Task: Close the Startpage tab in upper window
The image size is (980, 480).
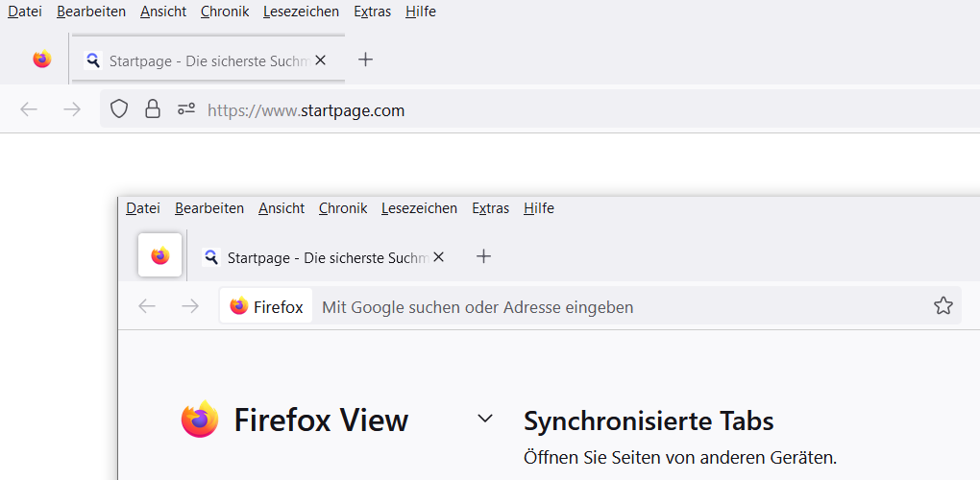Action: [x=321, y=60]
